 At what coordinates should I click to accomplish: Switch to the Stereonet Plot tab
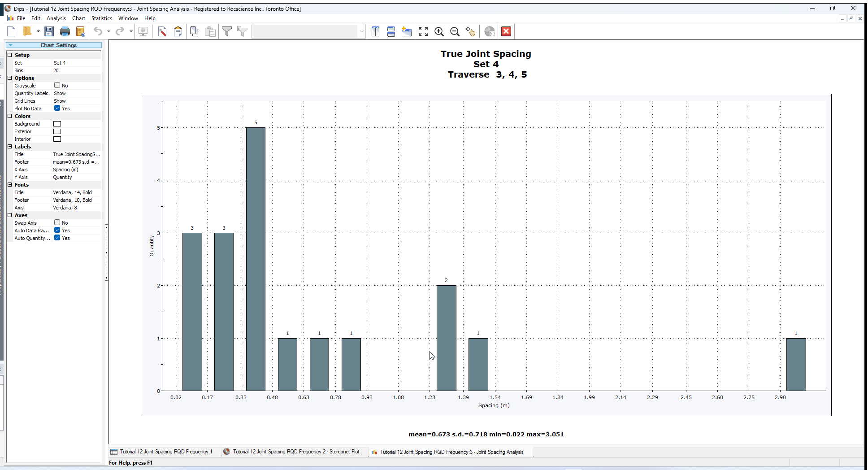click(x=295, y=452)
